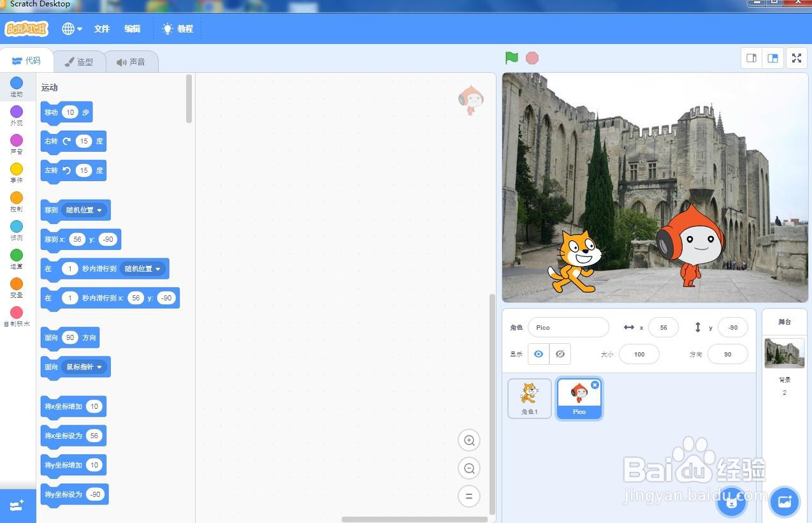Select the 角色1 cat sprite thumbnail
Image resolution: width=812 pixels, height=523 pixels.
pos(530,399)
